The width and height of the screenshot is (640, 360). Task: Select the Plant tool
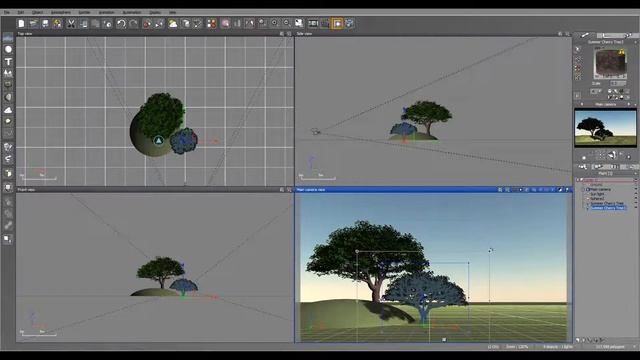pyautogui.click(x=8, y=73)
